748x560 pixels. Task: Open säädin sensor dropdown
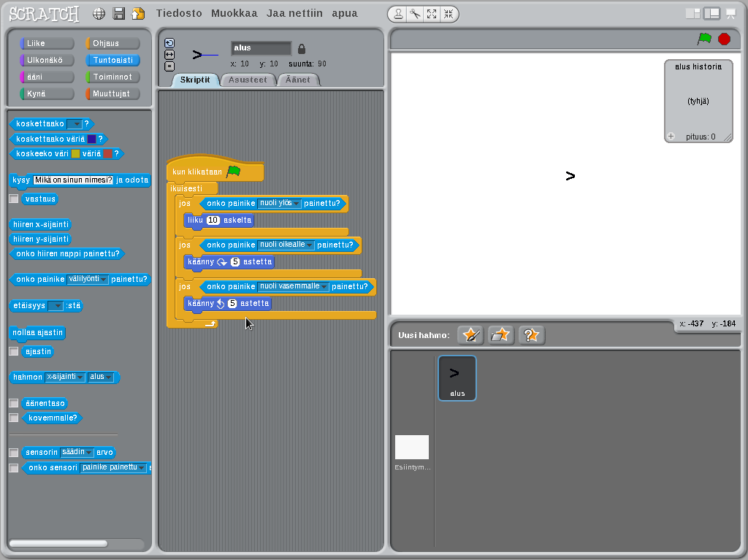click(77, 452)
